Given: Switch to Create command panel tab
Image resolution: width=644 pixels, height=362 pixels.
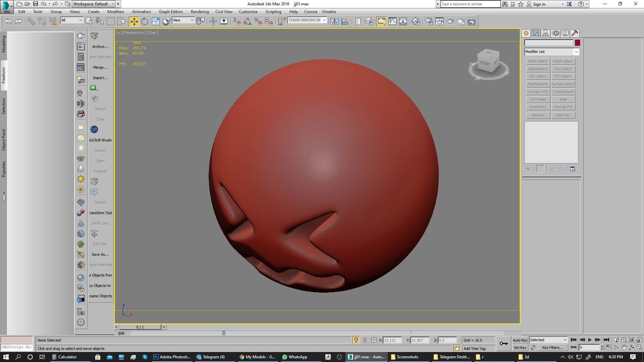Looking at the screenshot, I should 526,33.
